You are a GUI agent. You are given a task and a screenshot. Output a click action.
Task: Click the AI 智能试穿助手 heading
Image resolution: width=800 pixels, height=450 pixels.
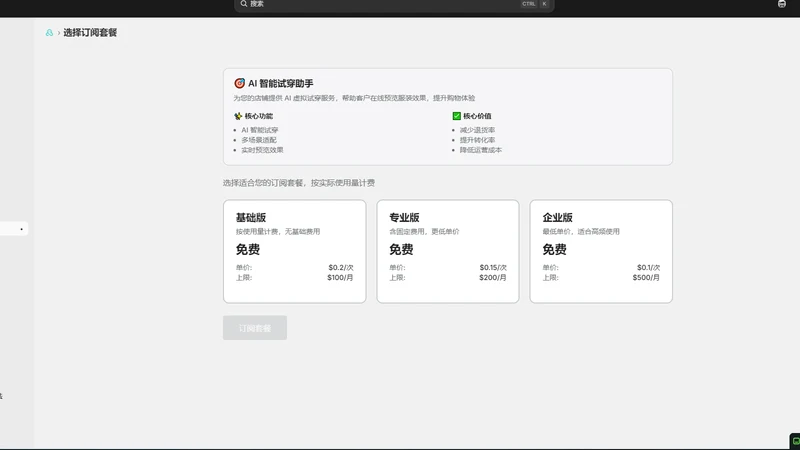281,83
